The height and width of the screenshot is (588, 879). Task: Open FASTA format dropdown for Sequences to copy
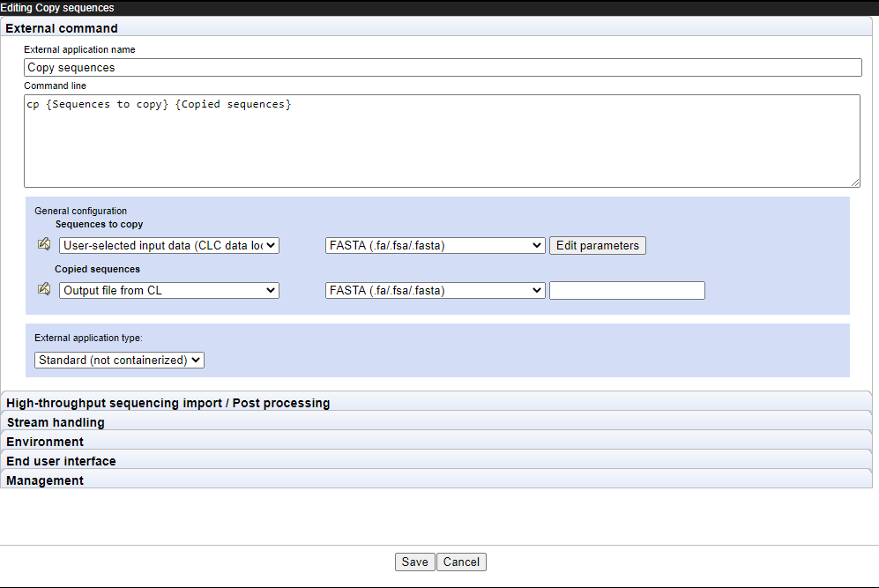click(x=435, y=245)
